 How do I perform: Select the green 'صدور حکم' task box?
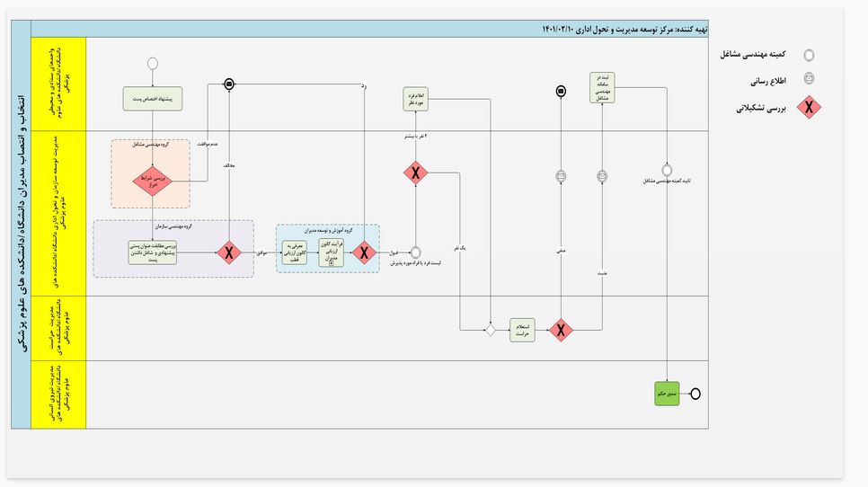[667, 394]
